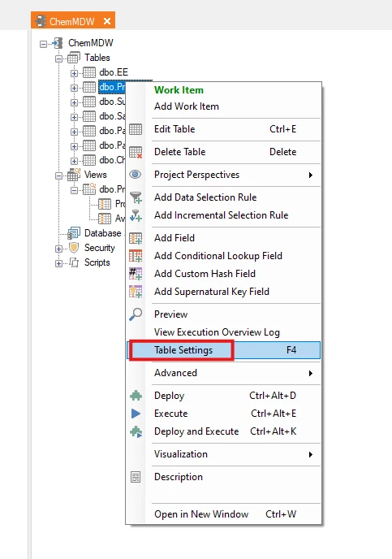
Task: Click the dbo.Ch table icon
Action: click(89, 160)
